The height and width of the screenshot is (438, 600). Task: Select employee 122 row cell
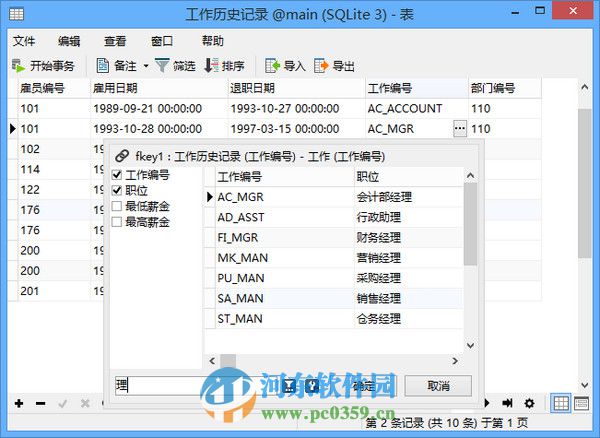[54, 190]
